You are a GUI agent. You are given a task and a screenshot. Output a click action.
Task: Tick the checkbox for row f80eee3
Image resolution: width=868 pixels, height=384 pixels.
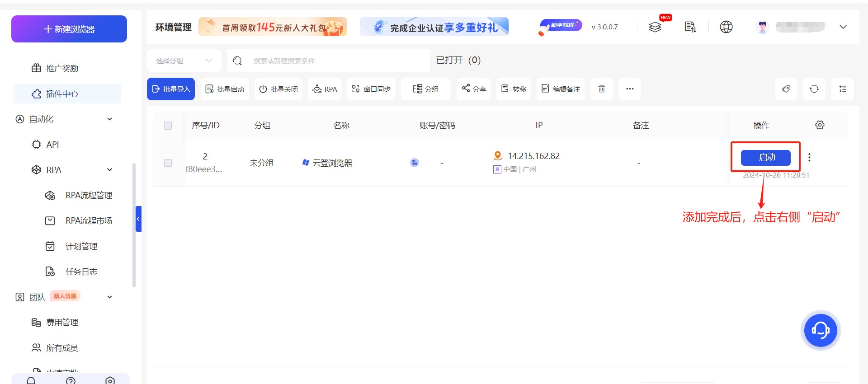coord(168,163)
